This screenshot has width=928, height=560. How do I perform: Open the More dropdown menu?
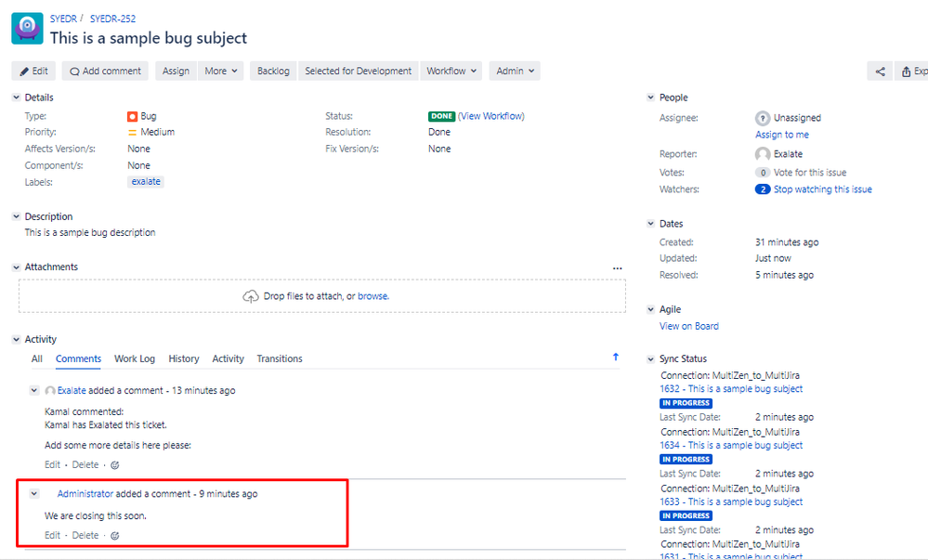pyautogui.click(x=221, y=71)
